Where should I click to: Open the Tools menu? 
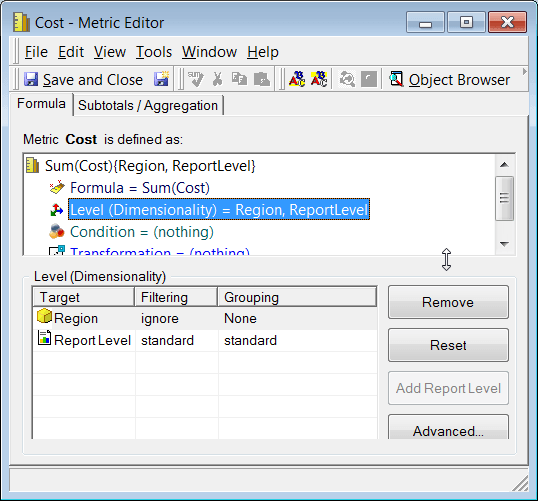(154, 52)
